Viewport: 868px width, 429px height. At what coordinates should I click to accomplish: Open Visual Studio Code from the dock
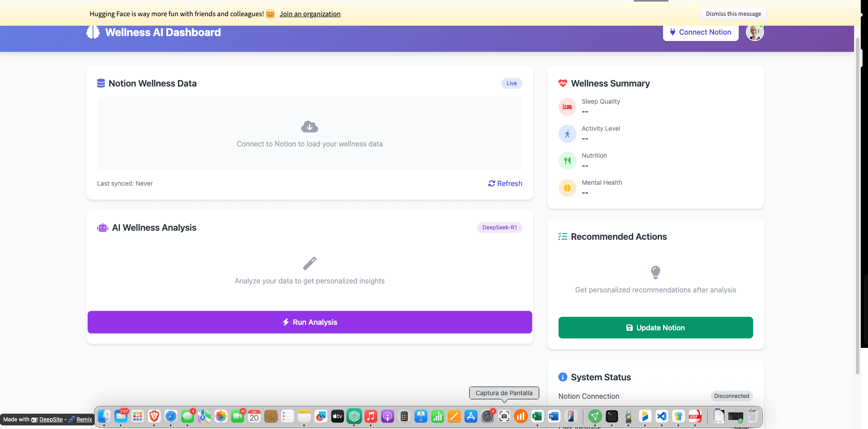(662, 416)
